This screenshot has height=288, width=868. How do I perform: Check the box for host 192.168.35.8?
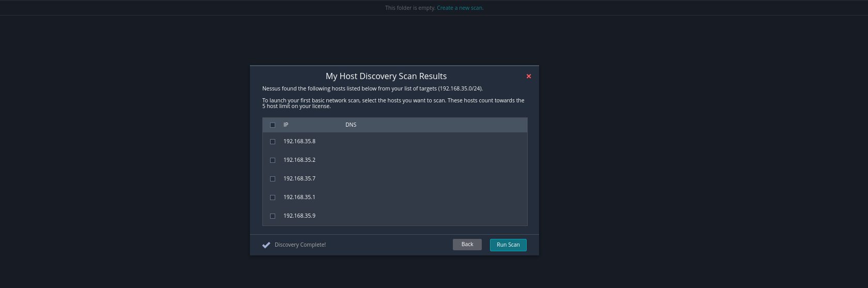(273, 142)
